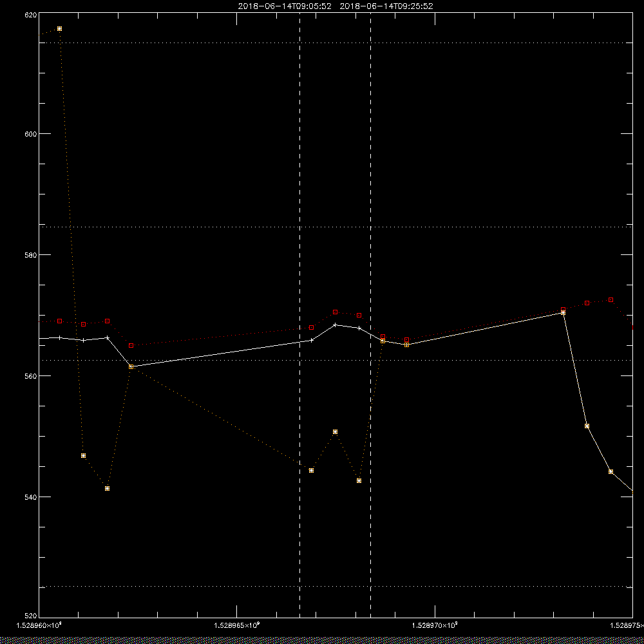Click the right vertical dashed time marker

coord(370,315)
